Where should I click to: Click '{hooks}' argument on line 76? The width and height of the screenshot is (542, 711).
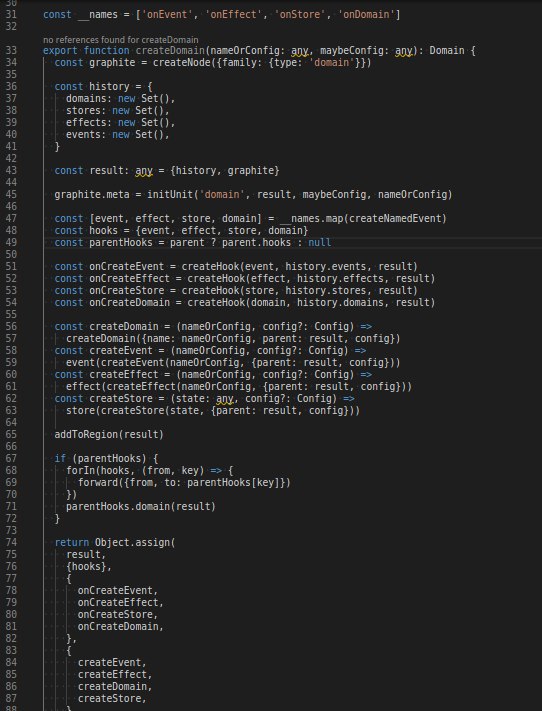coord(86,566)
